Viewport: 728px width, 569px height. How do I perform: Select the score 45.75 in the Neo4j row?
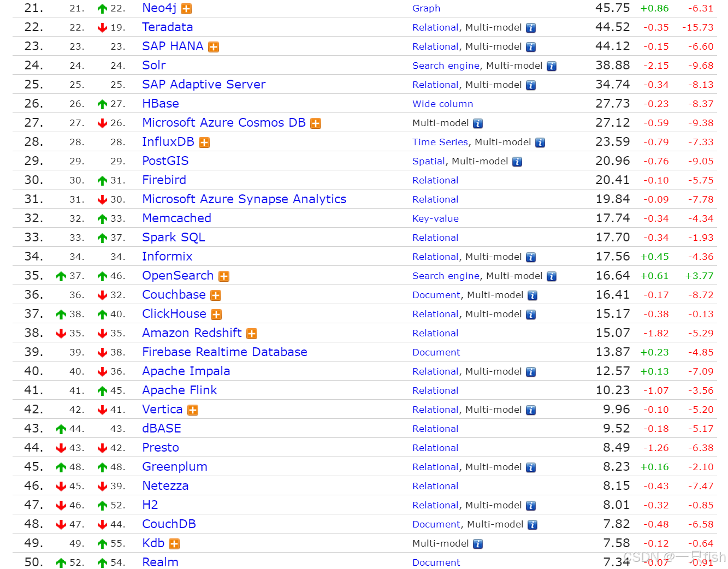[x=612, y=8]
